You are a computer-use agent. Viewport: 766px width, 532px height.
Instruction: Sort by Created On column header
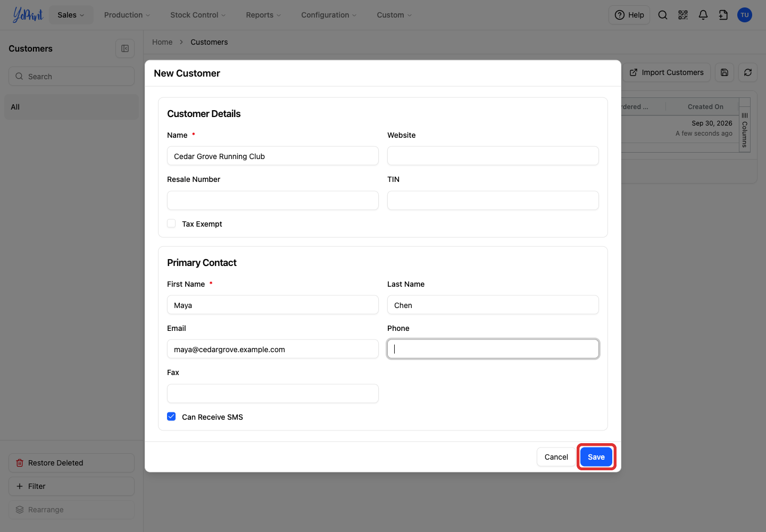coord(705,106)
